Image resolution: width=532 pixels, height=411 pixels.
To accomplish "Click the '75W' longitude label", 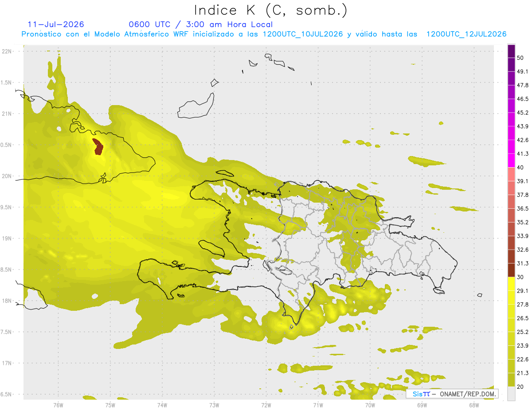I will pos(110,405).
